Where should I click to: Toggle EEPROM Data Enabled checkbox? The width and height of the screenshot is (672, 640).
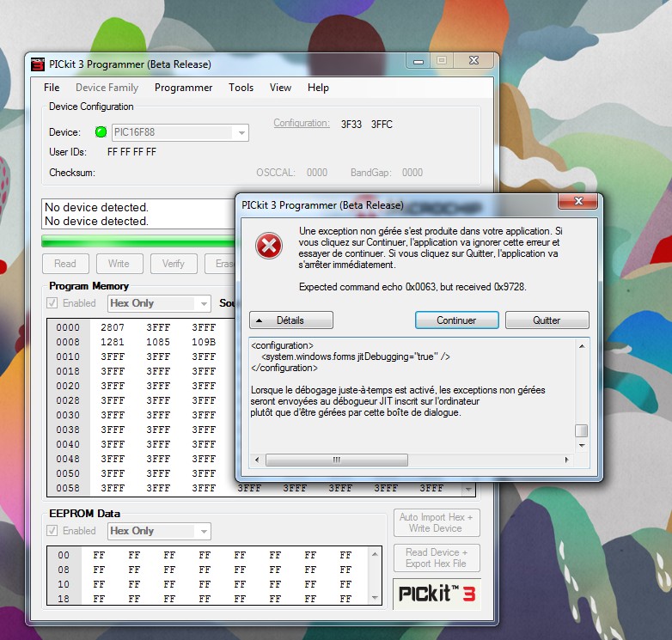[52, 531]
